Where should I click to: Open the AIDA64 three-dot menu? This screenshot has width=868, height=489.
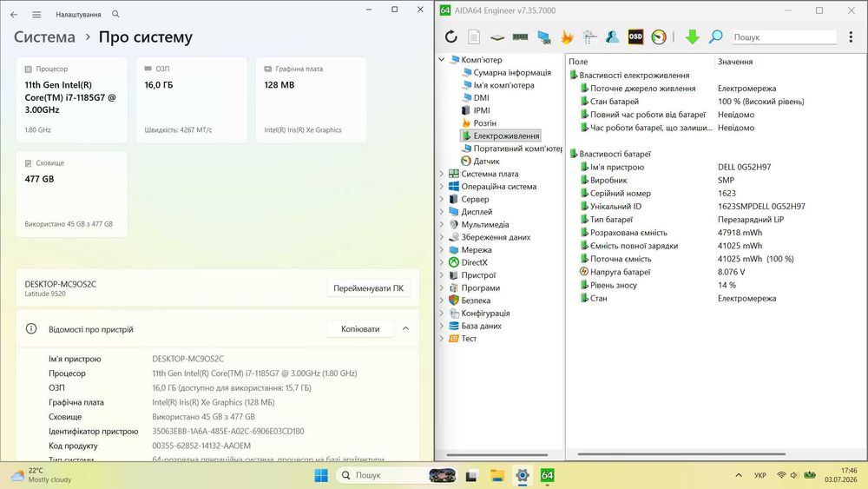click(851, 37)
